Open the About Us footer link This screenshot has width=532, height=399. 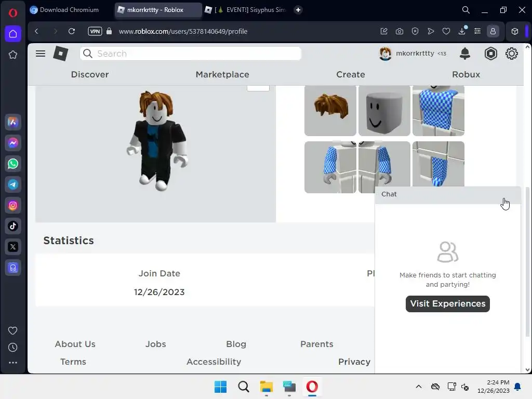tap(75, 344)
